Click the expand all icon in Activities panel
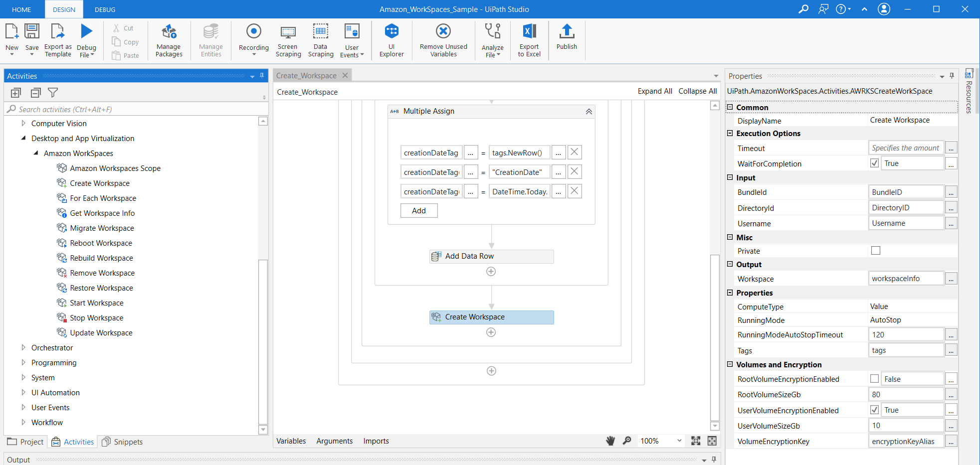Image resolution: width=980 pixels, height=465 pixels. 16,93
